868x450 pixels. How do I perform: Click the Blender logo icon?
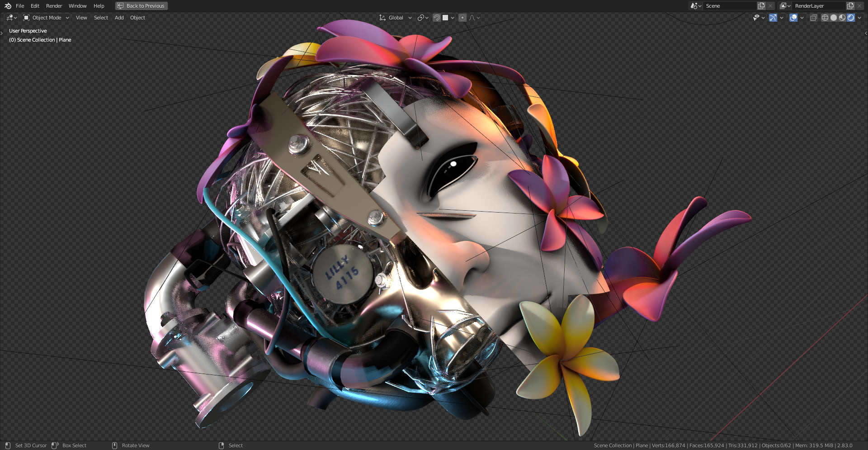tap(8, 6)
